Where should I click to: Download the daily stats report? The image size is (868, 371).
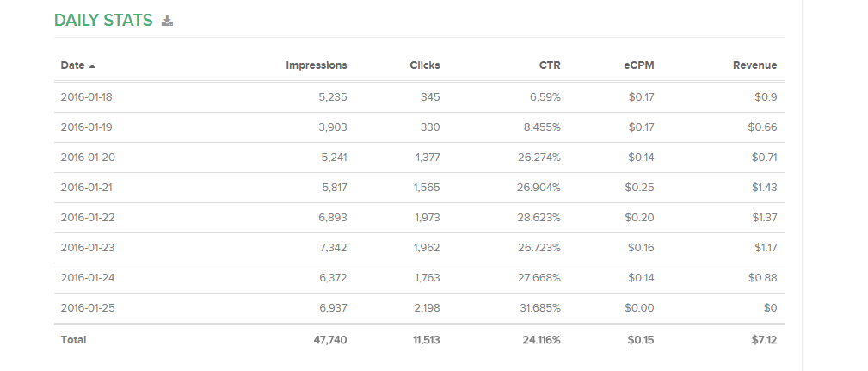(x=168, y=21)
